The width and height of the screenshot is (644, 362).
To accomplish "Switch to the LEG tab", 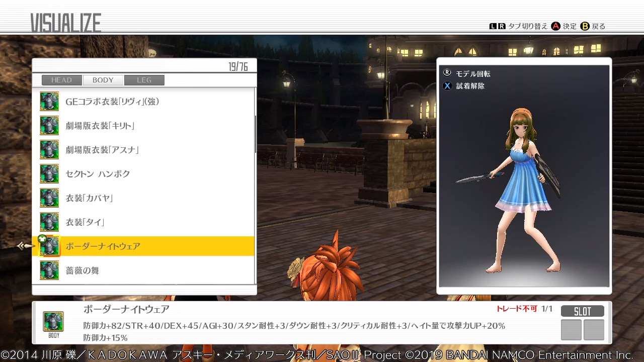I will click(144, 80).
